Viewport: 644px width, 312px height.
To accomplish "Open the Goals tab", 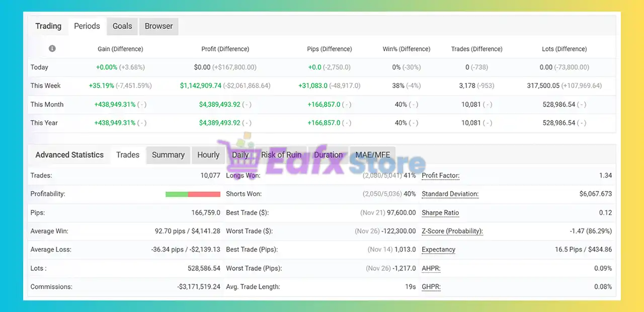I will [122, 26].
